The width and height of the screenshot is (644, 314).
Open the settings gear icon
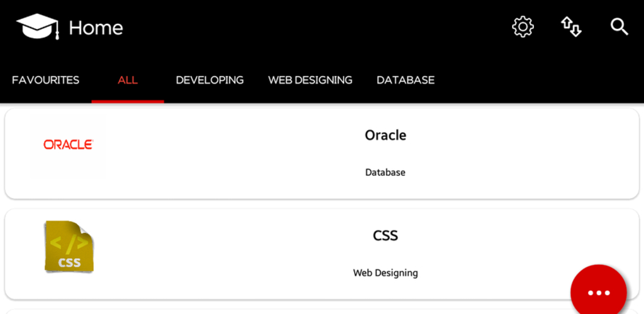coord(523,28)
